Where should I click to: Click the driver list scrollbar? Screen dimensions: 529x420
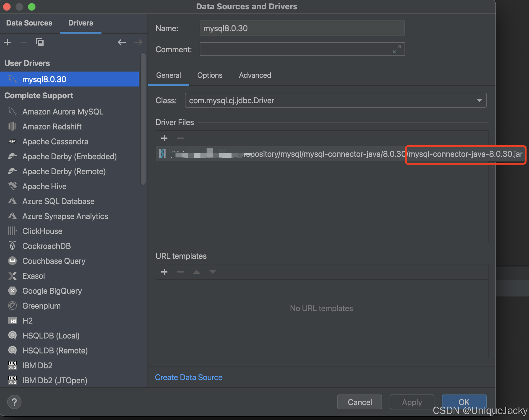coord(143,119)
